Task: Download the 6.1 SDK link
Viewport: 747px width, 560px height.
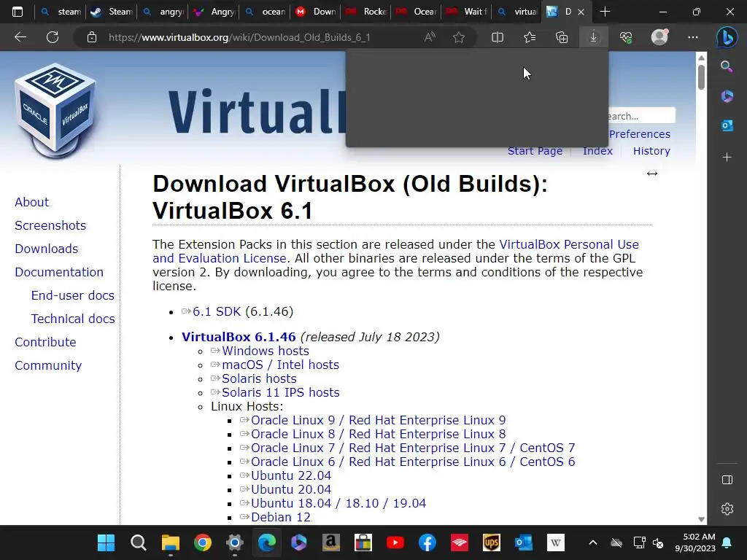Action: (x=217, y=311)
